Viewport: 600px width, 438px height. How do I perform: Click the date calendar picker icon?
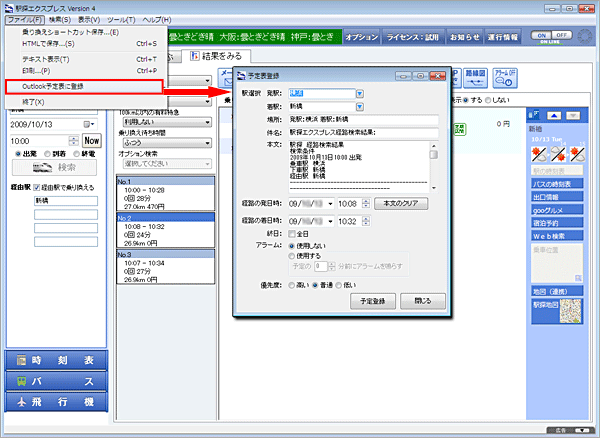pos(88,124)
